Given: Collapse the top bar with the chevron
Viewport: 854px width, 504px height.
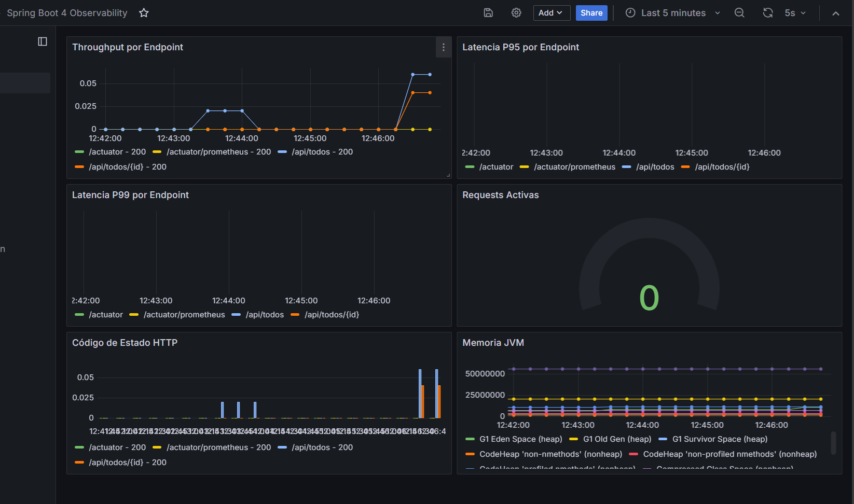Looking at the screenshot, I should pos(836,12).
